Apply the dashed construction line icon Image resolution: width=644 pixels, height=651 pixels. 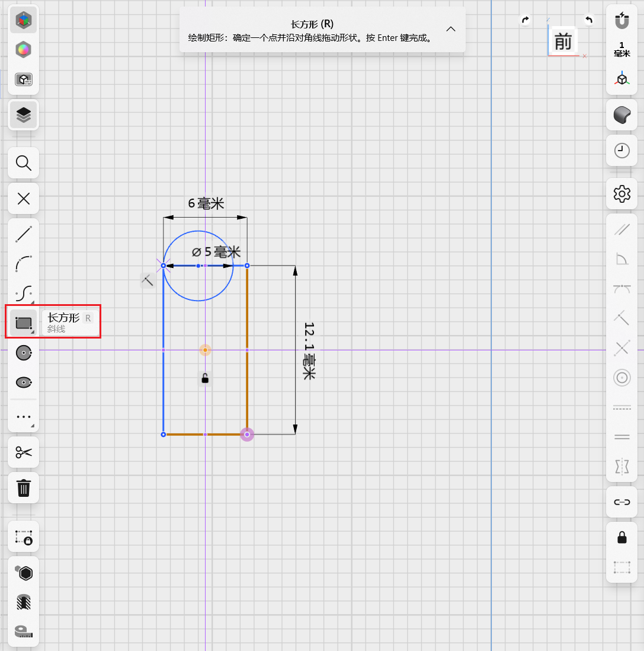tap(621, 408)
